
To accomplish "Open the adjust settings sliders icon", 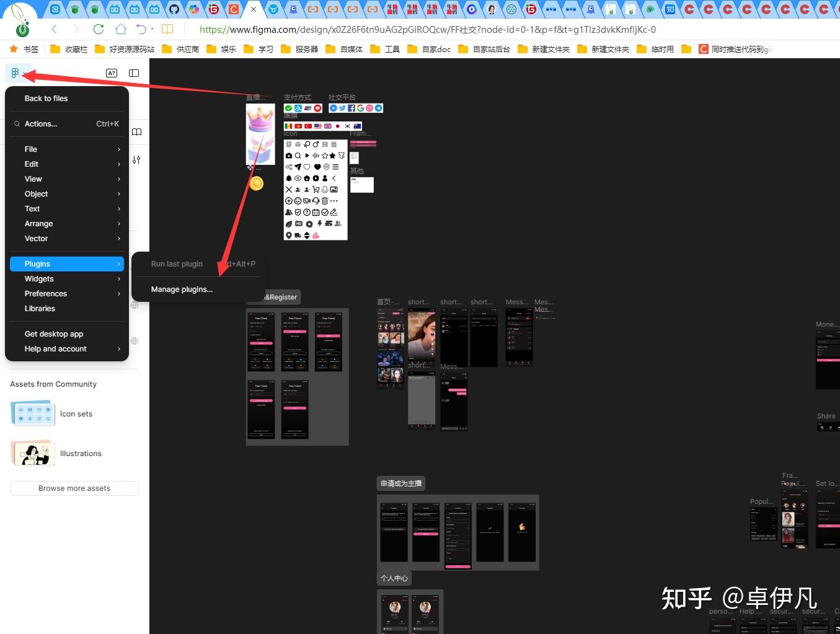I will 136,160.
